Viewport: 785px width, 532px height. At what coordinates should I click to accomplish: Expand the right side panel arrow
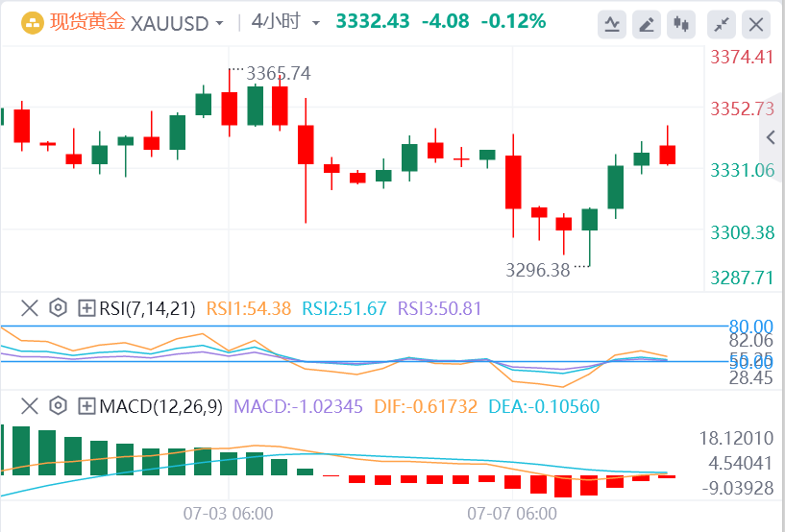point(770,138)
